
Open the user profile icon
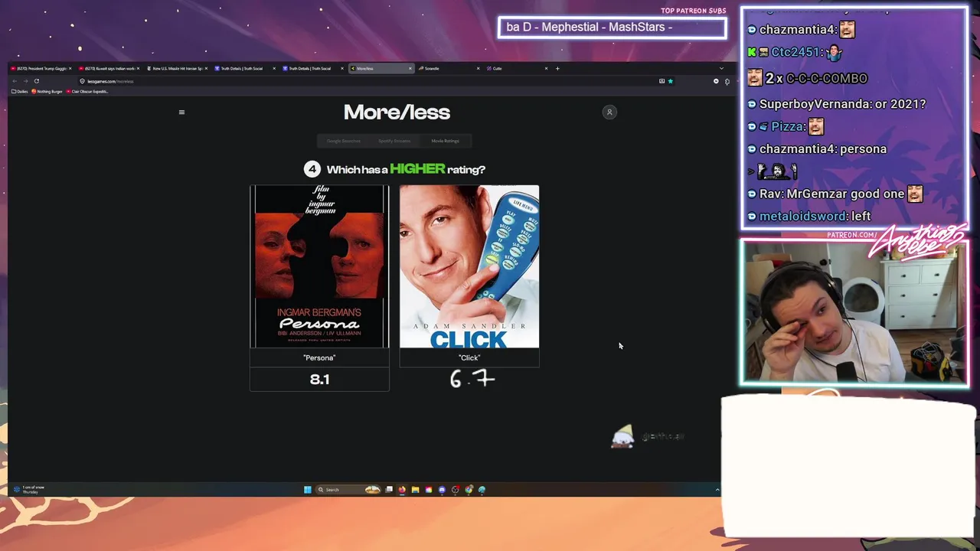609,112
